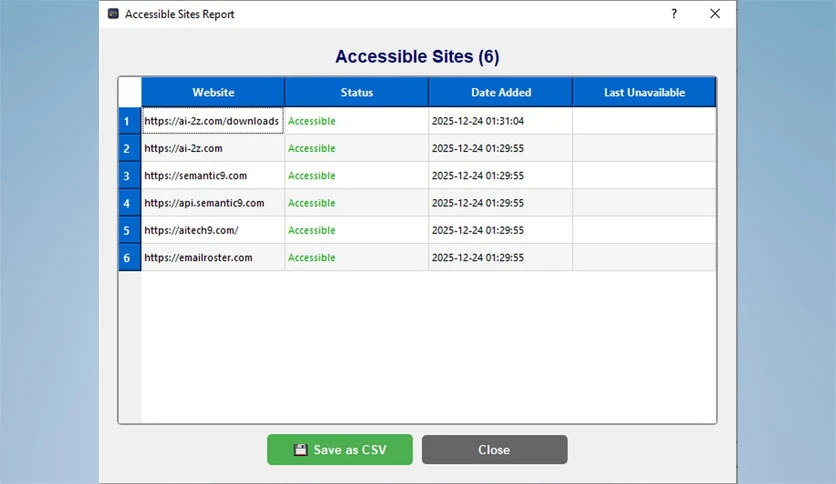836x484 pixels.
Task: Click the Accessible Sites Report window title
Action: pyautogui.click(x=180, y=14)
